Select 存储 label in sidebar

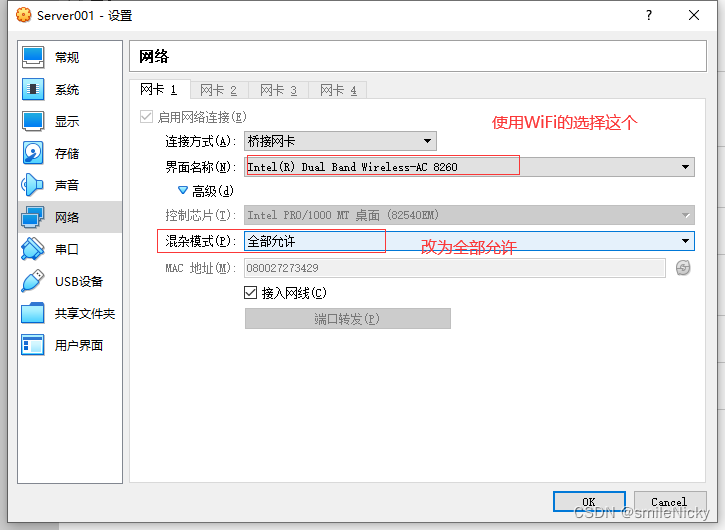67,153
